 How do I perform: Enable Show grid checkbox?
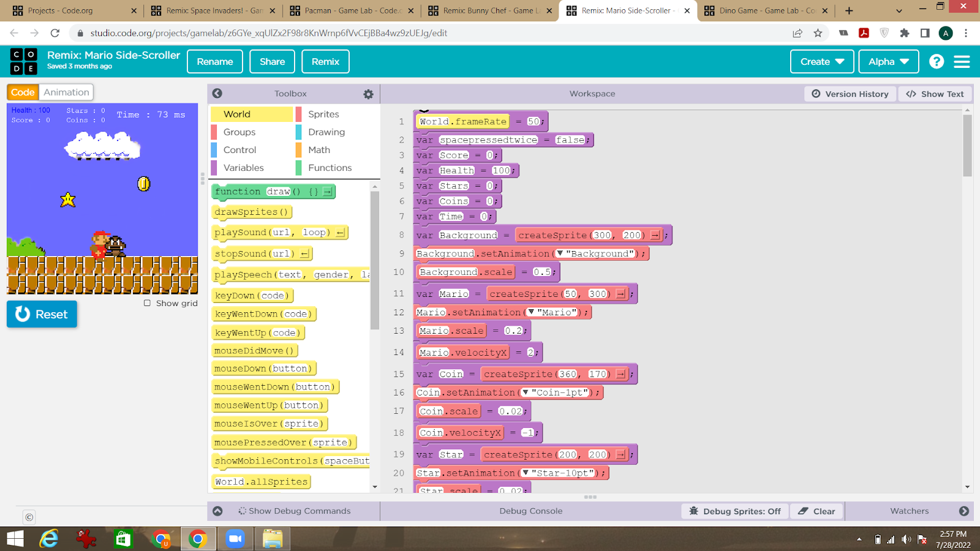click(147, 303)
